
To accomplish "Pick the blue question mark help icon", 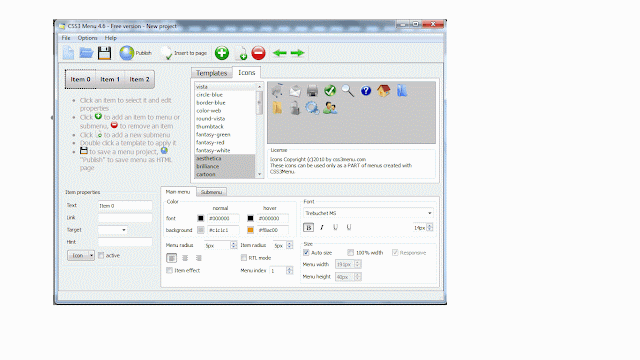I will coord(366,91).
